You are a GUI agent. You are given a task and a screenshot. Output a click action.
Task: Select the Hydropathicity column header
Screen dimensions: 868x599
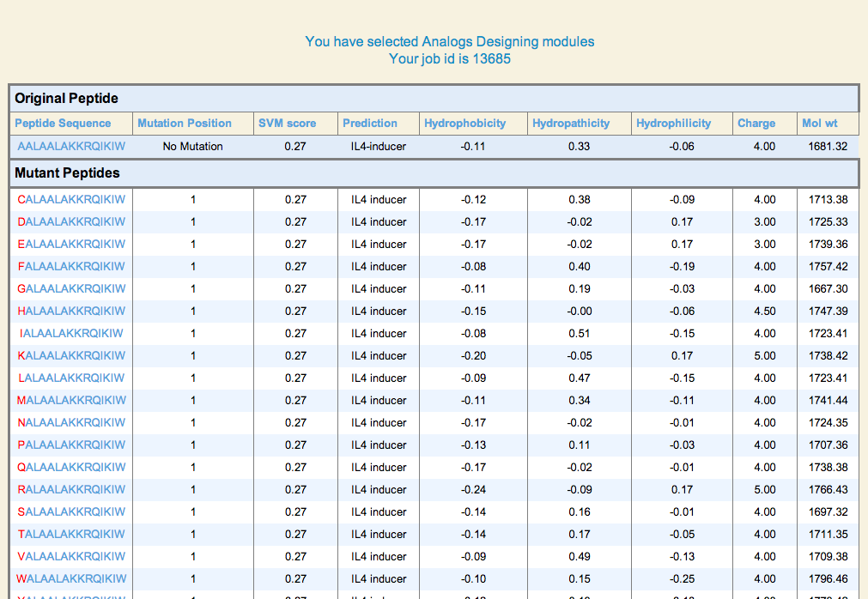click(571, 124)
